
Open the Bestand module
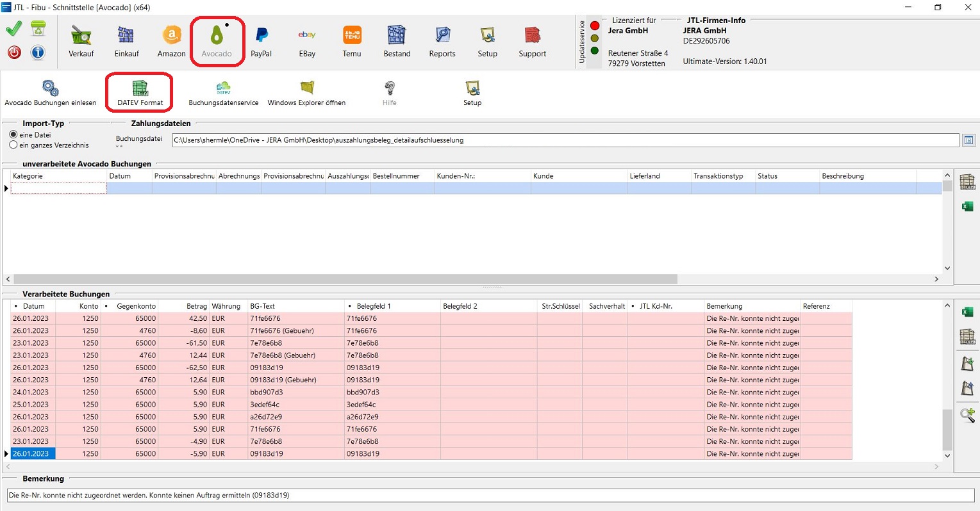397,42
